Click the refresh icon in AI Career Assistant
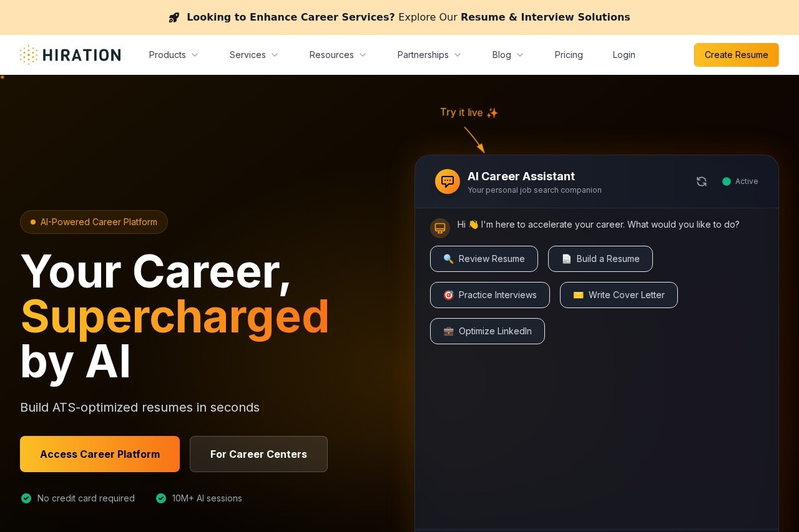This screenshot has width=799, height=532. (x=702, y=181)
